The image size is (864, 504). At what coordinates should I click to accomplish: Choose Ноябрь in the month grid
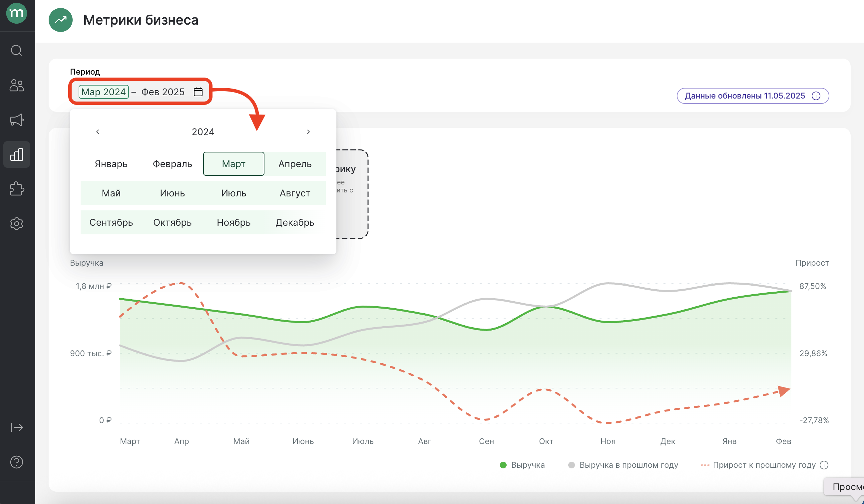[234, 223]
